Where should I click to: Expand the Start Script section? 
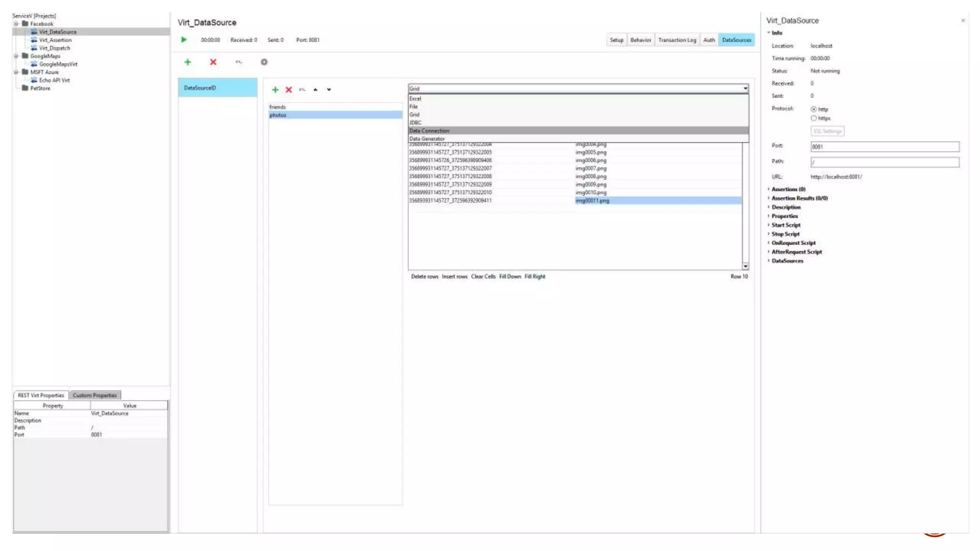[786, 225]
